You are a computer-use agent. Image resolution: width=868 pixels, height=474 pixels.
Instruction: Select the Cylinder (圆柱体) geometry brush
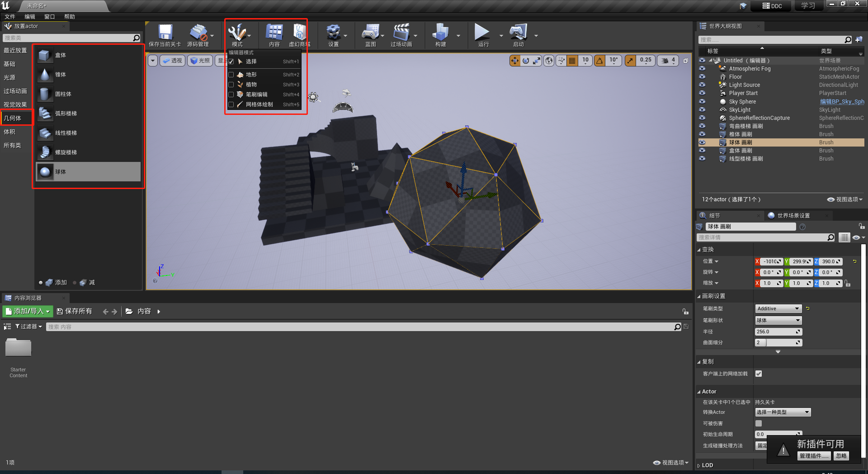(x=89, y=94)
